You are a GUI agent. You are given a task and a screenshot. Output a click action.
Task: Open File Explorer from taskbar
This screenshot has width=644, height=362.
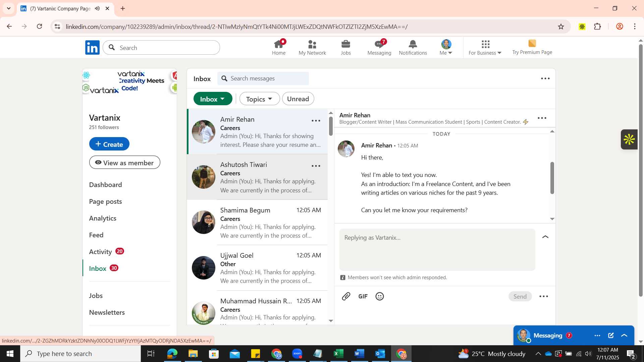193,354
